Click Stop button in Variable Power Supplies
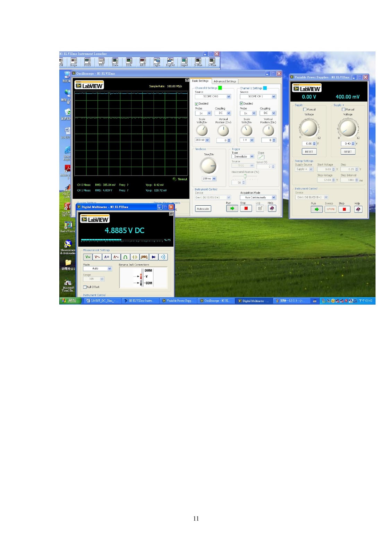This screenshot has height=555, width=392. (344, 209)
